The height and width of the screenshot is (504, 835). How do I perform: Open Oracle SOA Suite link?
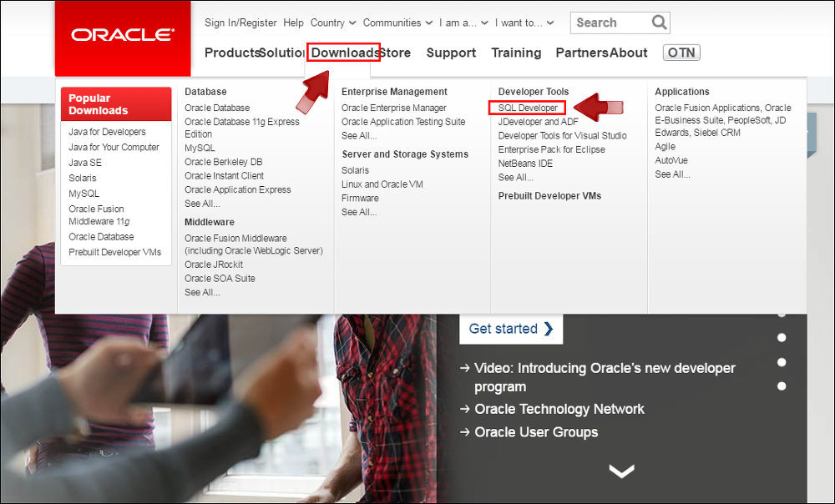(220, 279)
